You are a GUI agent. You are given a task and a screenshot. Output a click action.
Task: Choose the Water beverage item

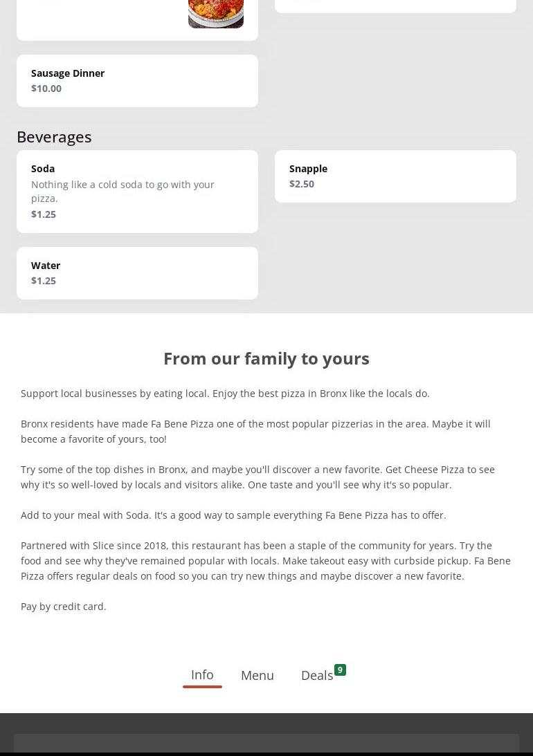pyautogui.click(x=46, y=266)
